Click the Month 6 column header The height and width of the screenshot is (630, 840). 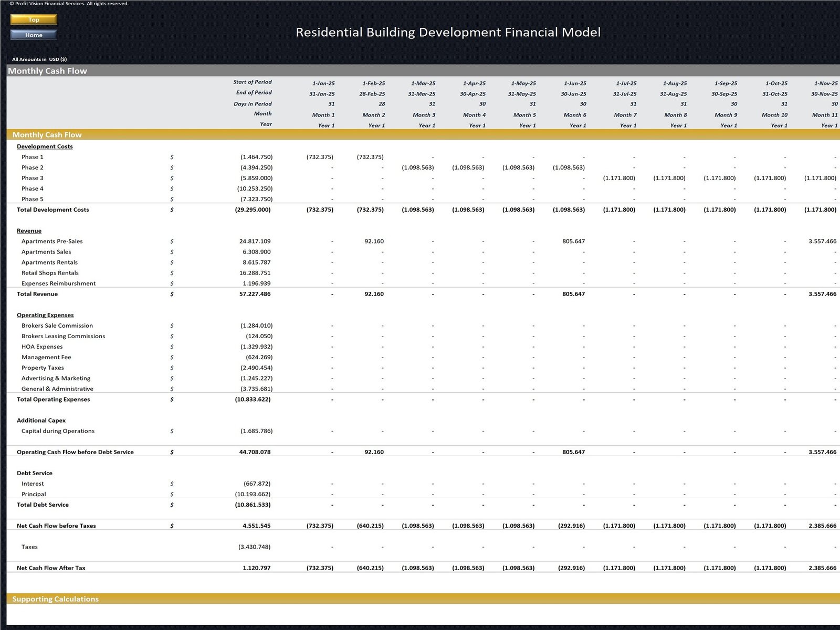pyautogui.click(x=574, y=115)
